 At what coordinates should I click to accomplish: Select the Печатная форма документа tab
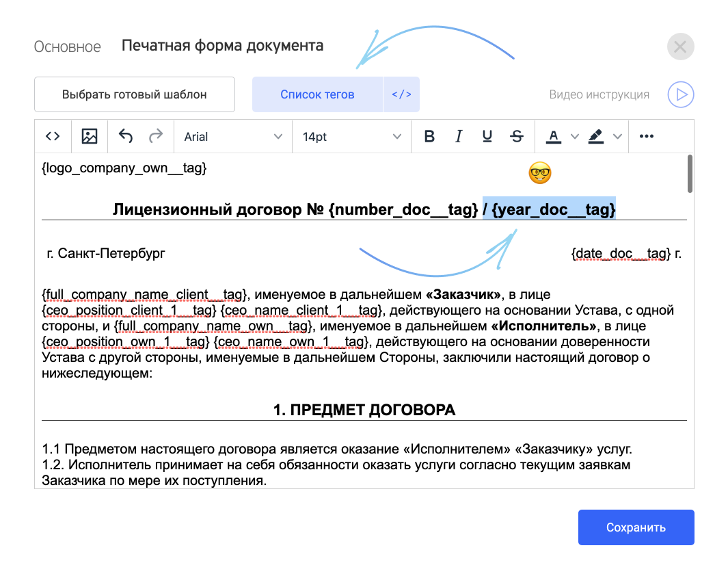[x=222, y=46]
